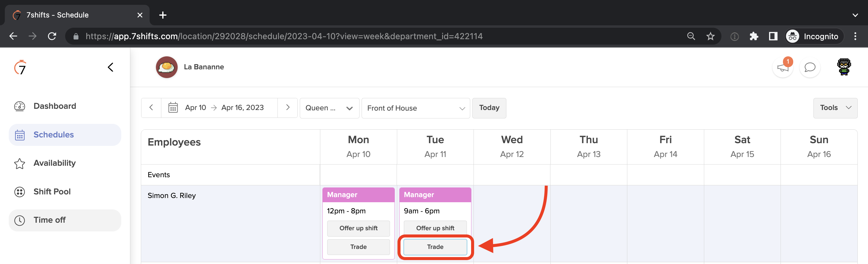
Task: Click the Tuesday Manager shift header
Action: pos(435,195)
